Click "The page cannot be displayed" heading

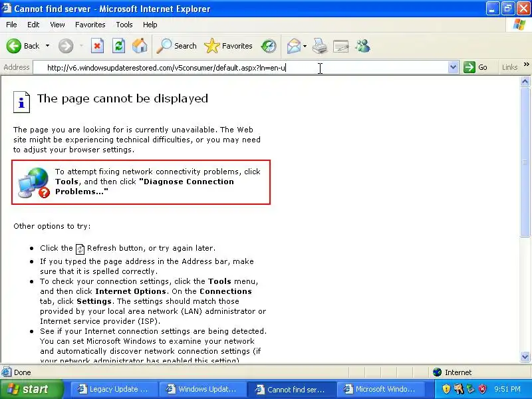click(122, 98)
